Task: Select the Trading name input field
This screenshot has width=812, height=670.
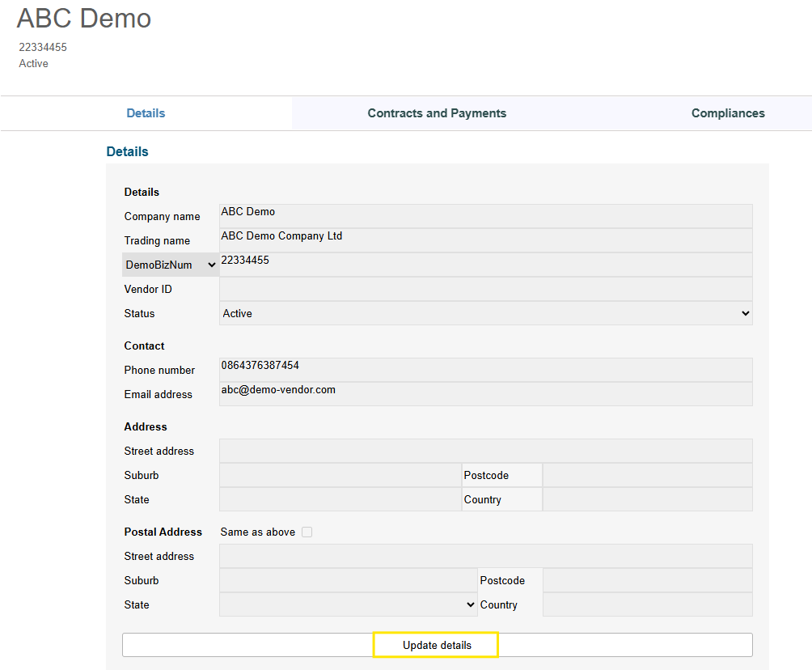Action: [485, 240]
